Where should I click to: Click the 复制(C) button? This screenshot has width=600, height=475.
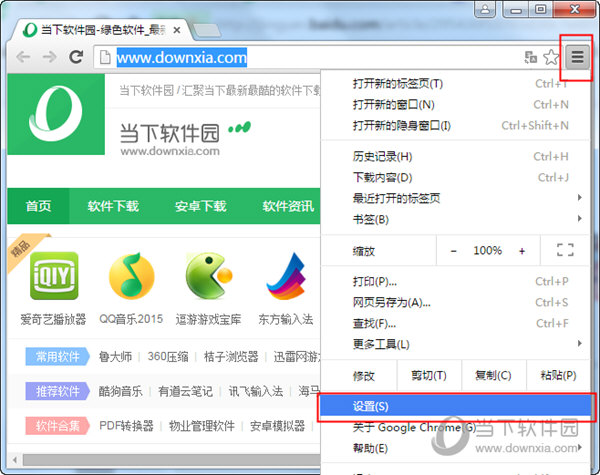(x=492, y=376)
